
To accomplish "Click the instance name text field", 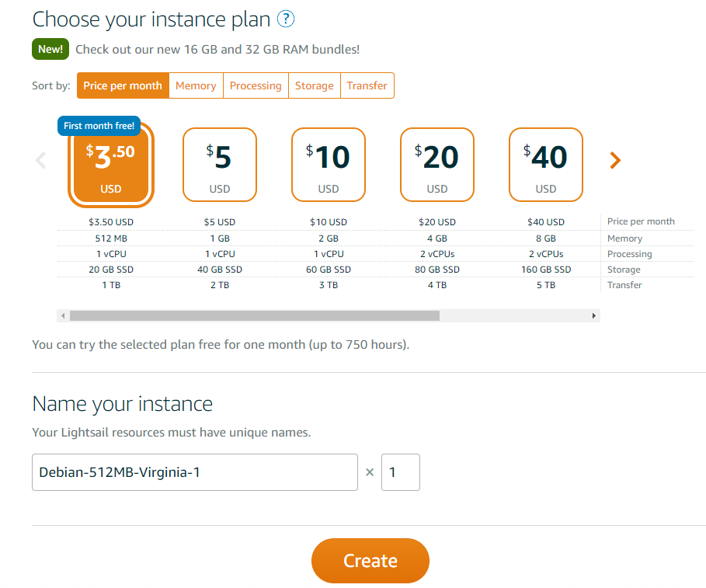I will coord(194,472).
